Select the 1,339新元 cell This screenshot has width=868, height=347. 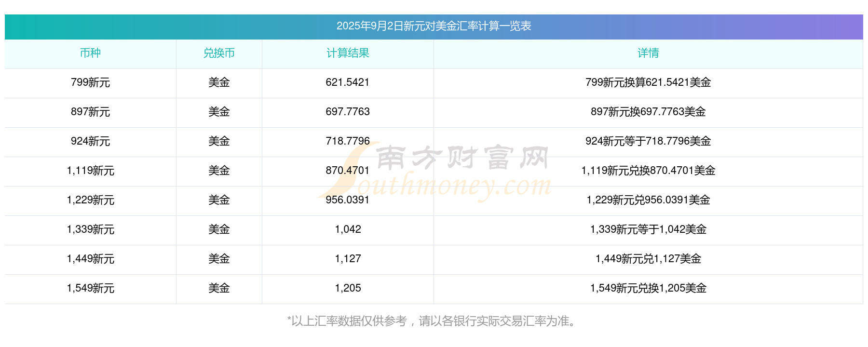[x=90, y=229]
